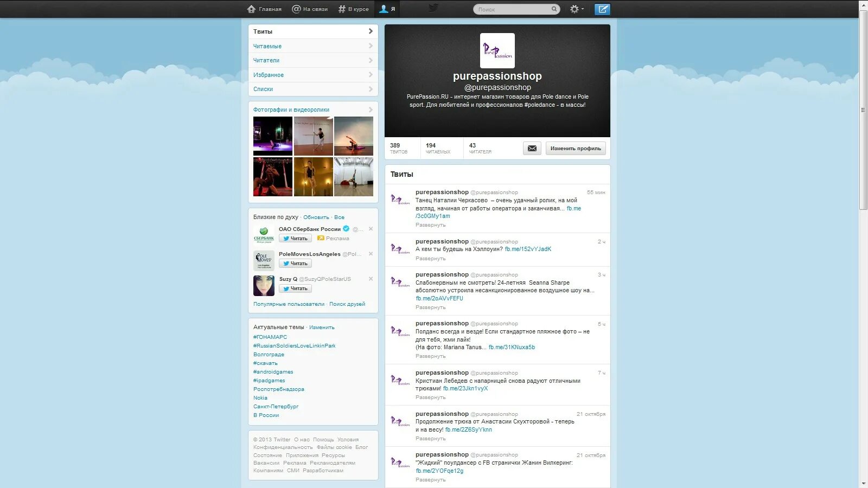The width and height of the screenshot is (868, 488).
Task: Dismiss the Suzy Q suggestion
Action: tap(371, 279)
